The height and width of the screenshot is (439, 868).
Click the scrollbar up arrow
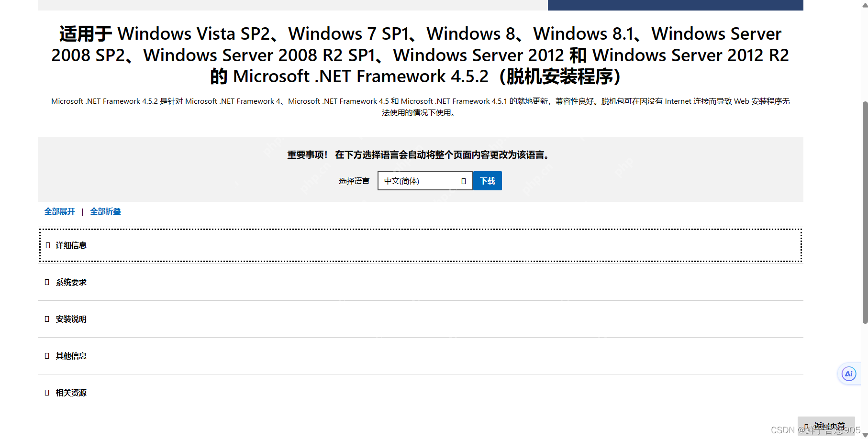[x=865, y=5]
